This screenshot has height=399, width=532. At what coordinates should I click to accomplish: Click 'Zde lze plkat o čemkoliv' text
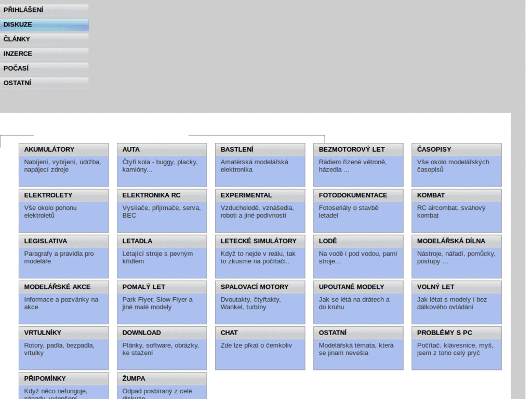coord(256,345)
